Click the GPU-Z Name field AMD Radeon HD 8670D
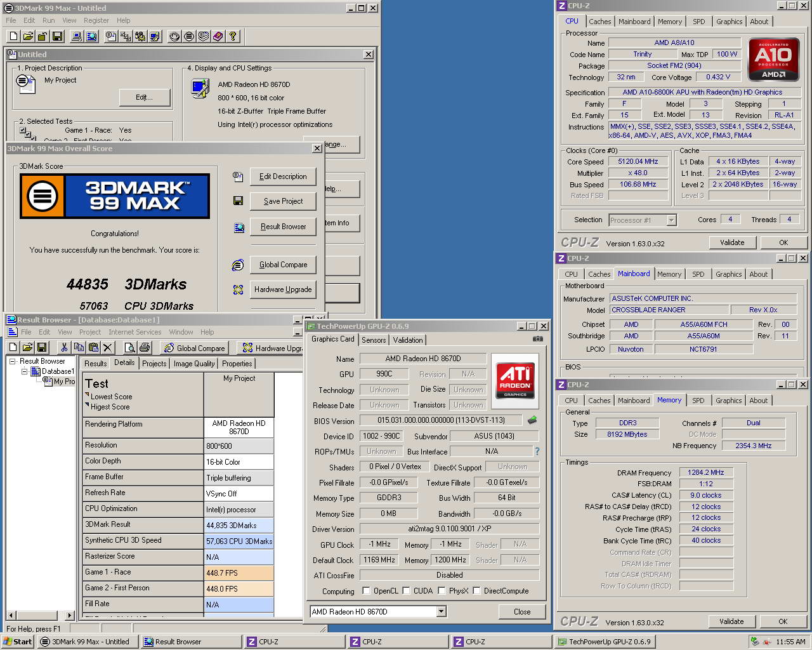The height and width of the screenshot is (650, 812). [423, 359]
